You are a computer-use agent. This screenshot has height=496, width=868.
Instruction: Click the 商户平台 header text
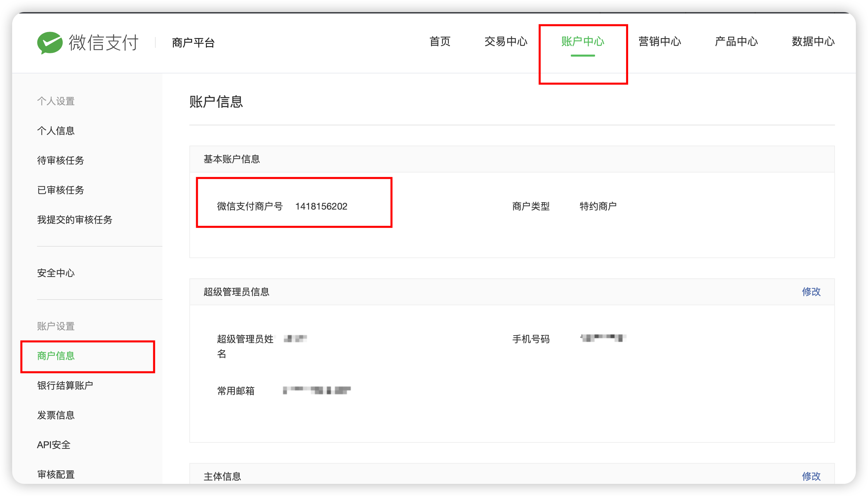click(x=193, y=42)
